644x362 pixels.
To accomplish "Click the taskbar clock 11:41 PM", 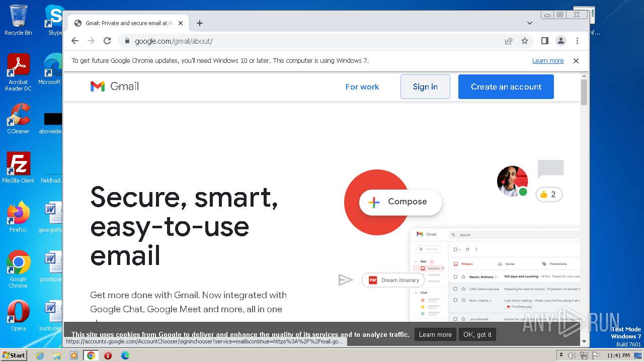I will point(618,355).
